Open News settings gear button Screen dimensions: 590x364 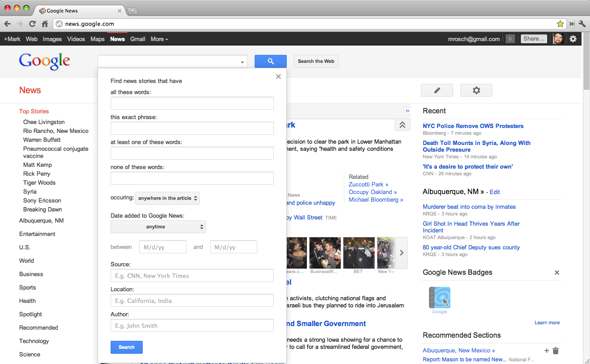point(476,91)
